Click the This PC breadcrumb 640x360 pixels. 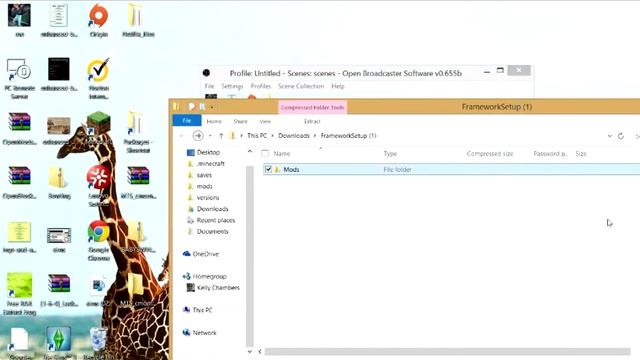coord(257,136)
